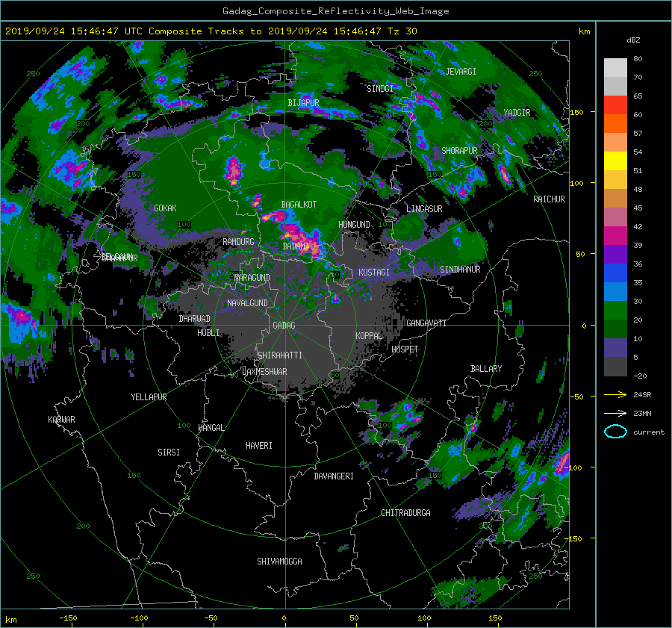Select the KUSTAGI city label
Screen dimensions: 672x628
click(x=374, y=273)
